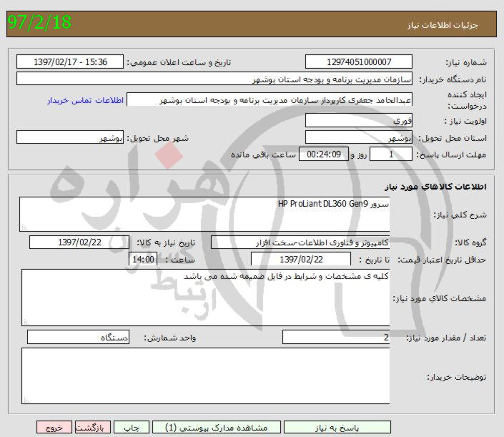
Task: Click the resize grip of the specifications box
Action: point(26,322)
